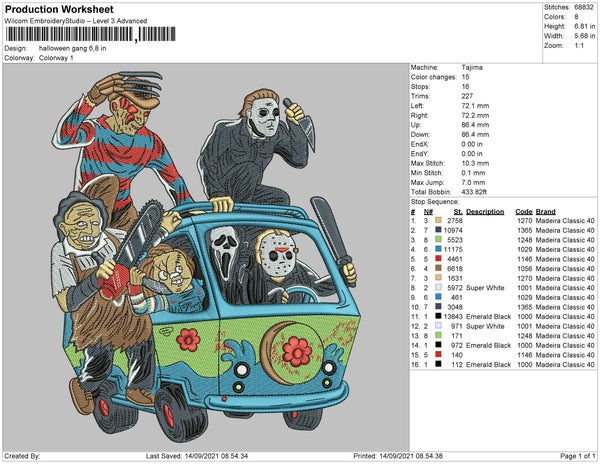Click the barcode under the worksheet title
600x464 pixels.
(91, 34)
